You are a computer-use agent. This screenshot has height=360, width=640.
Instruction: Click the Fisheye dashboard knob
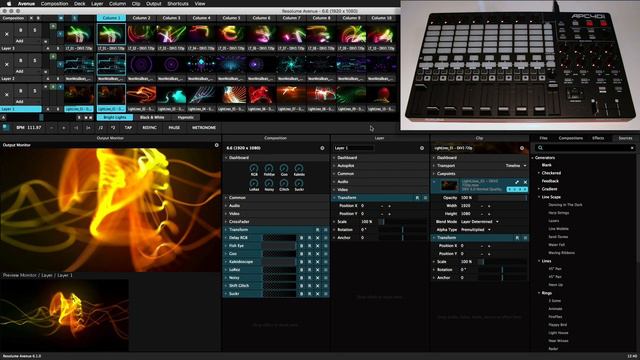(x=269, y=168)
